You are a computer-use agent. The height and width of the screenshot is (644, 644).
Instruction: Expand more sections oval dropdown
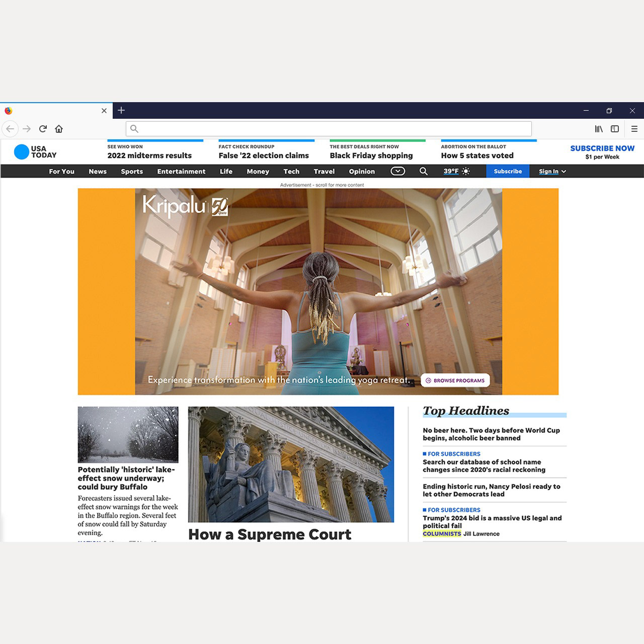pos(398,171)
